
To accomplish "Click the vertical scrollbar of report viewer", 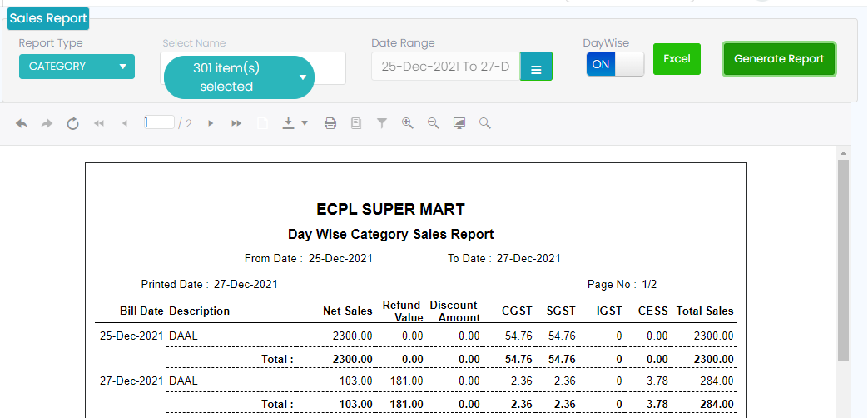I will pos(843,258).
